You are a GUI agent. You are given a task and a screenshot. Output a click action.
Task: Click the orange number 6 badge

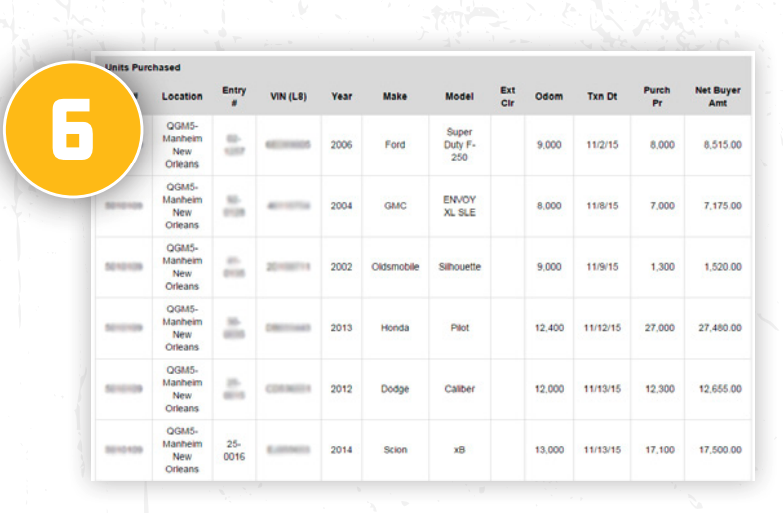coord(71,129)
